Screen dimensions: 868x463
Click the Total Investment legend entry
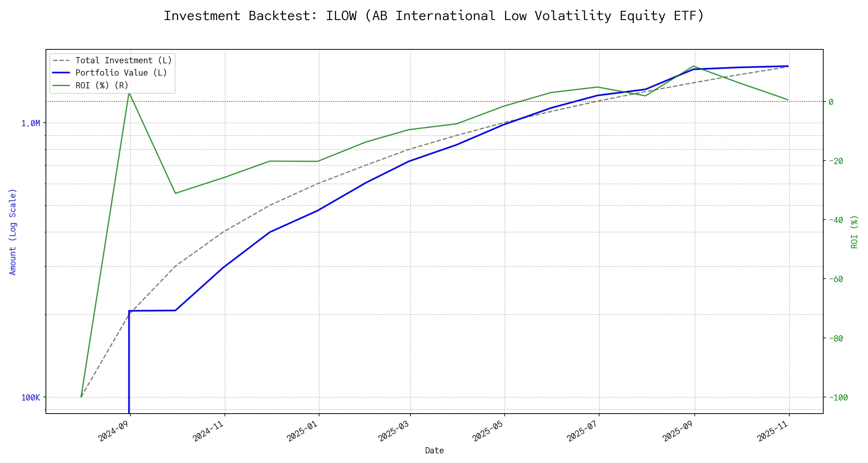click(123, 61)
